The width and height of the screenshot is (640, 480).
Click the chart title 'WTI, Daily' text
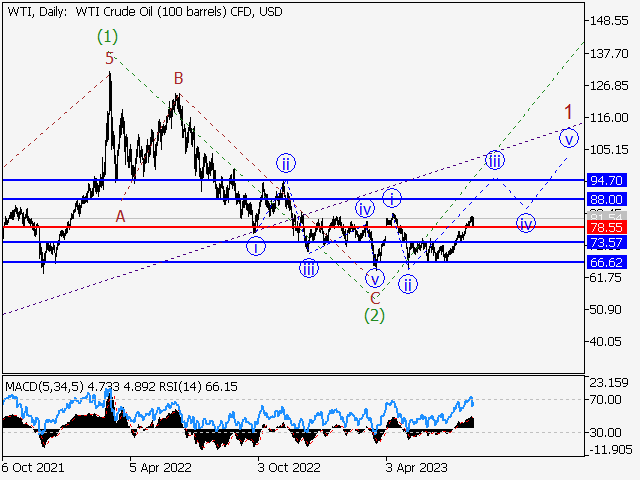pyautogui.click(x=37, y=12)
